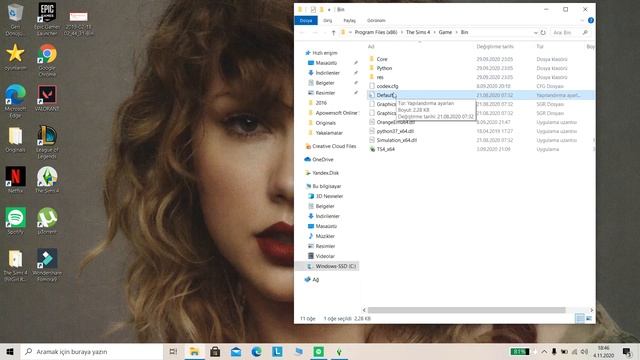Sort by Ad column header
The image size is (640, 360).
[371, 47]
